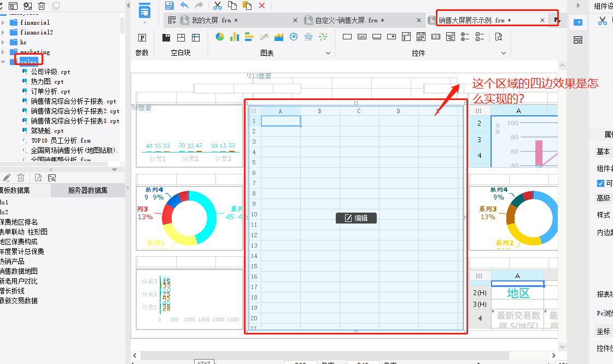Cut the selection with the top toolbar scissors
613x364 pixels.
click(217, 5)
